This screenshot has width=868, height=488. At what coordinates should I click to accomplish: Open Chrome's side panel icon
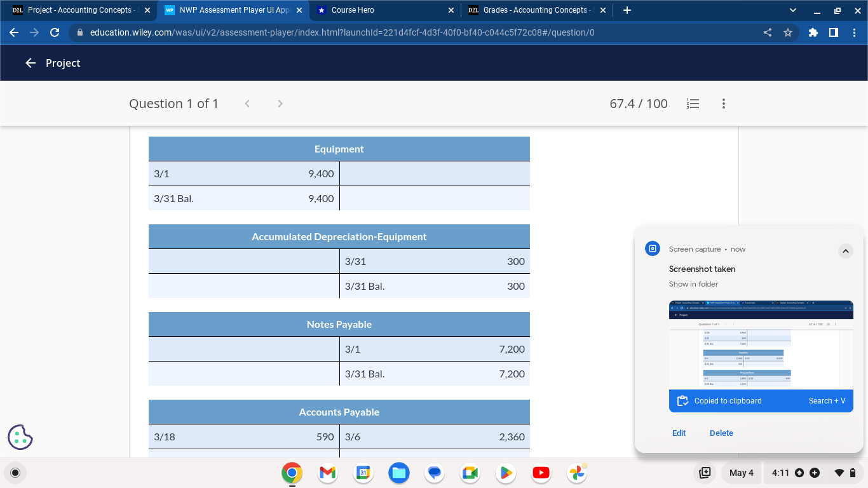835,32
